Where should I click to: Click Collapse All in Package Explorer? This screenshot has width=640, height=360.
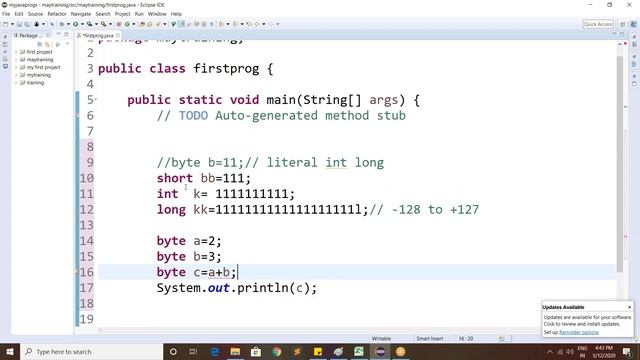coord(40,44)
